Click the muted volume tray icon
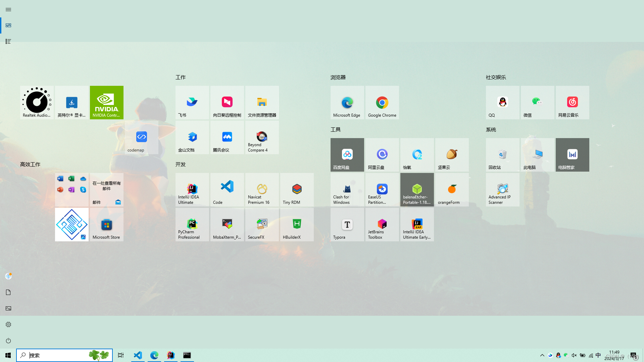Image resolution: width=644 pixels, height=362 pixels. point(574,355)
